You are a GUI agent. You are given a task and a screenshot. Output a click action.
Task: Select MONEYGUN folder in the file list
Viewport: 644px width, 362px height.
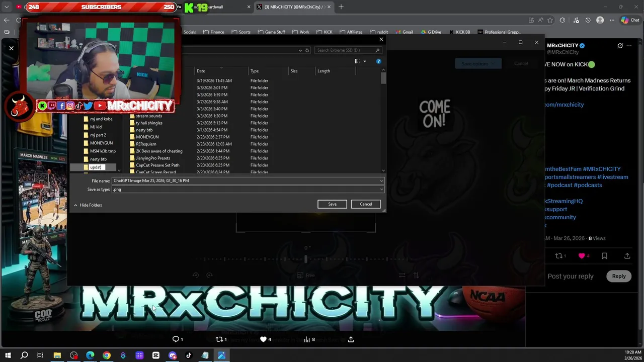[147, 137]
